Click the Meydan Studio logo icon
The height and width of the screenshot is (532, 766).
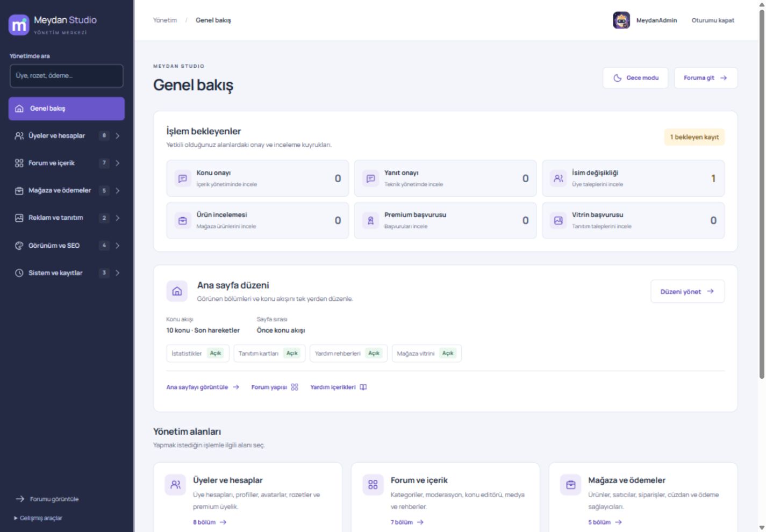[x=19, y=25]
